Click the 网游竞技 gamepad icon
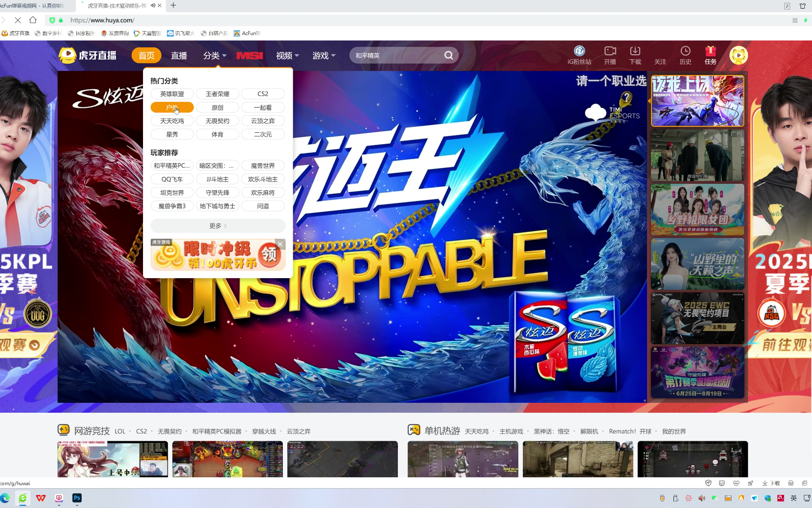 (x=64, y=429)
